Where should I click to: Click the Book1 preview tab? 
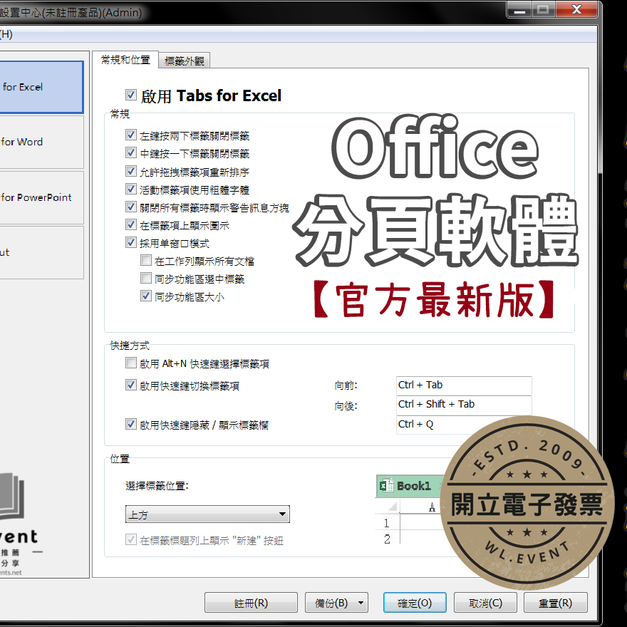[410, 486]
